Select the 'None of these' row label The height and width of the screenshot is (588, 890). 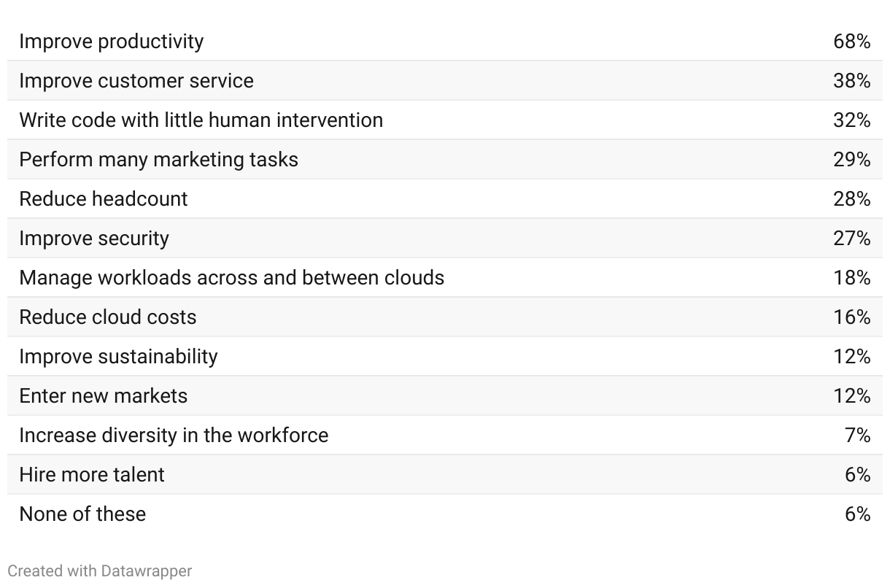pyautogui.click(x=82, y=514)
